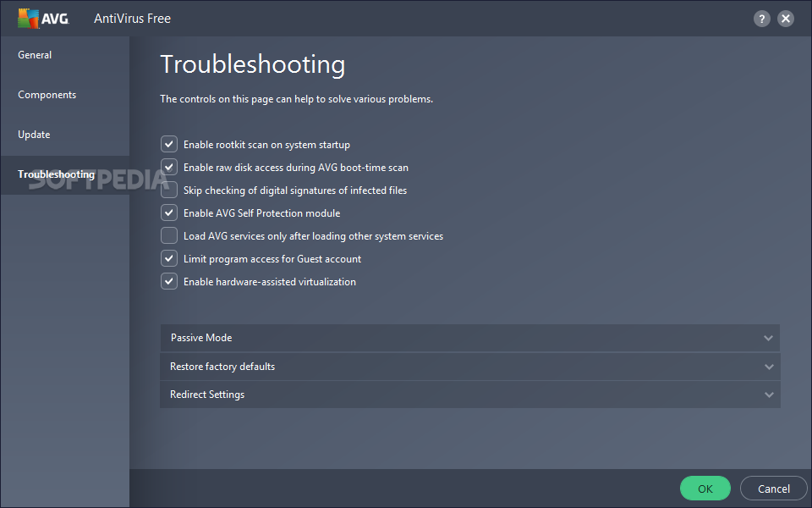This screenshot has height=508, width=812.
Task: Toggle Limit program access for Guest account
Action: coord(169,259)
